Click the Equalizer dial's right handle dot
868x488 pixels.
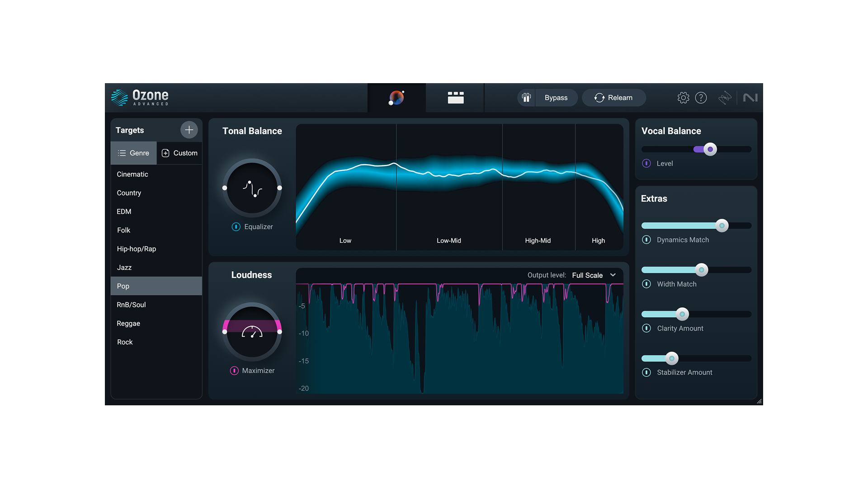(x=279, y=188)
